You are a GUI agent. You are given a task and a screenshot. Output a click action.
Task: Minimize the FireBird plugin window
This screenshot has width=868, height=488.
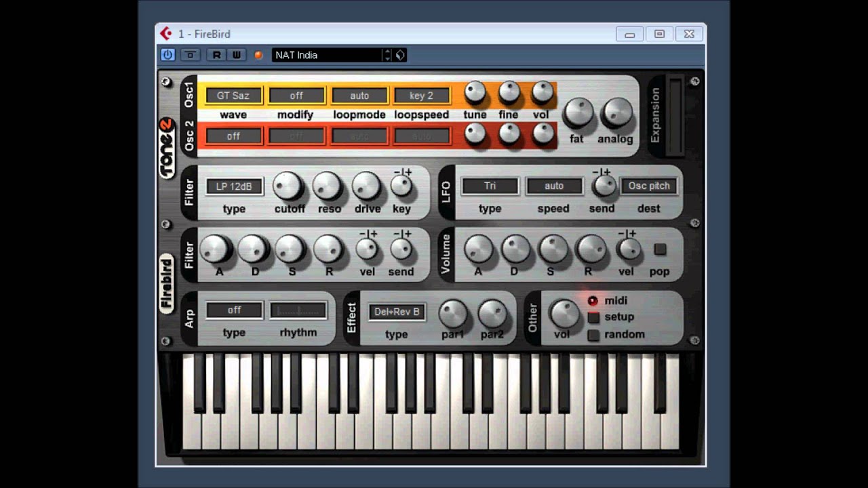pyautogui.click(x=629, y=34)
